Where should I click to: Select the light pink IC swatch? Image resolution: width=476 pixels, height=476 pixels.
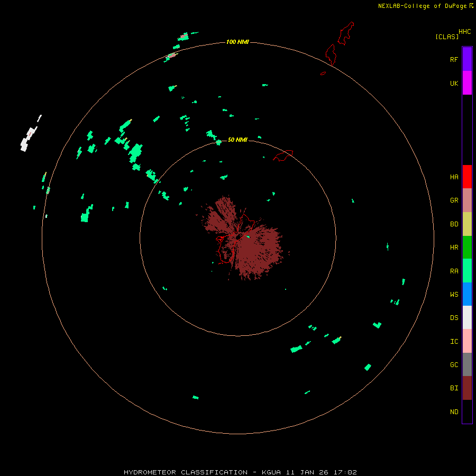(x=467, y=341)
